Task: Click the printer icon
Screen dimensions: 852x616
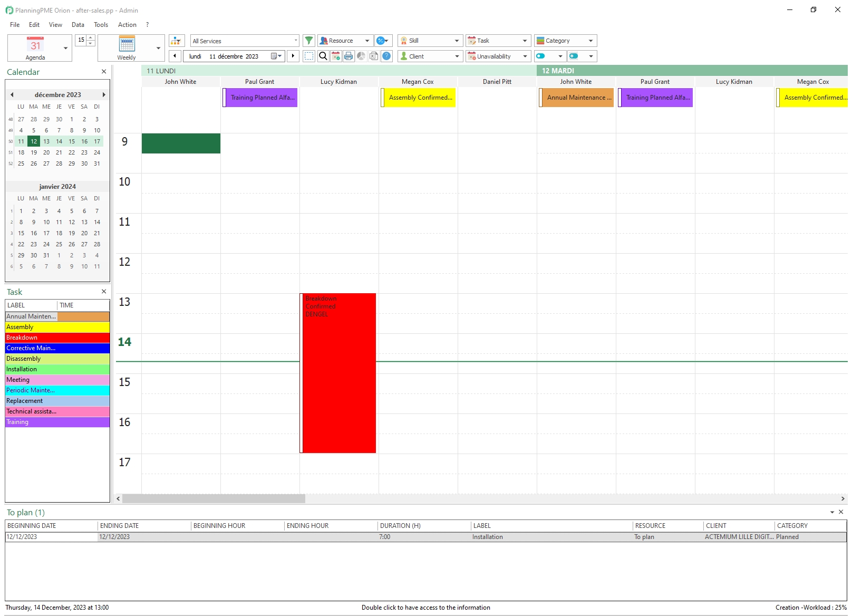Action: click(x=348, y=56)
